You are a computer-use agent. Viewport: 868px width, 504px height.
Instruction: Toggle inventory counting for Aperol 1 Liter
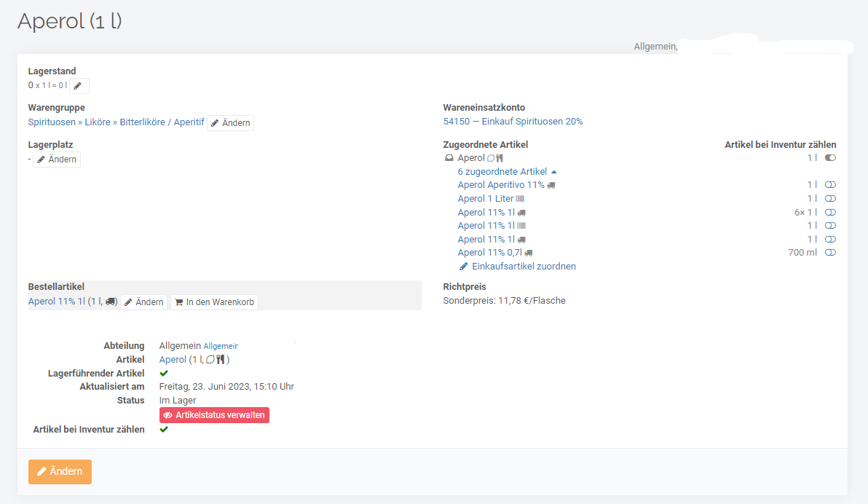click(x=830, y=199)
